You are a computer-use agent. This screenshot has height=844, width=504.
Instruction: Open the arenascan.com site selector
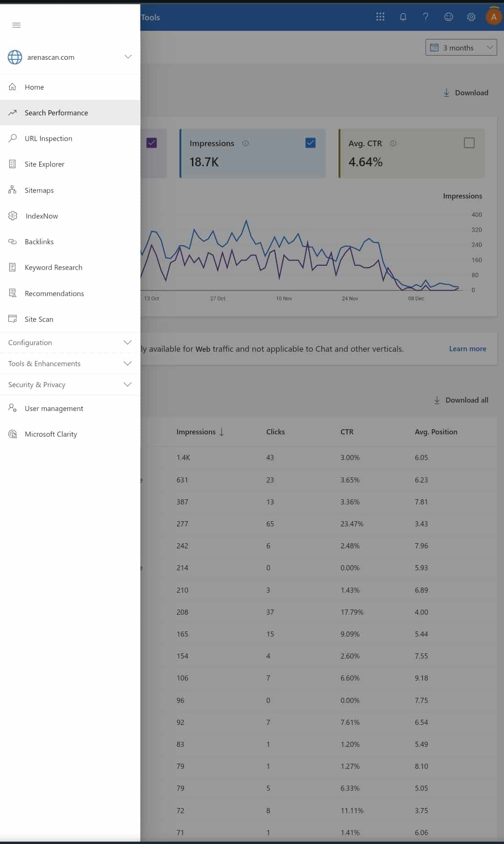tap(70, 57)
